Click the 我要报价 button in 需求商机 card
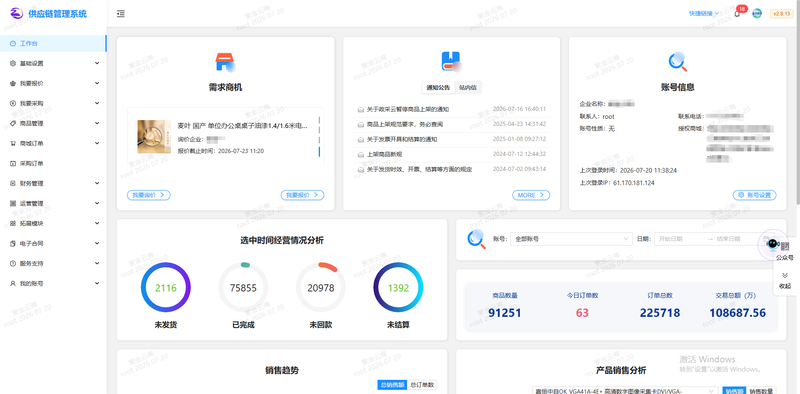The height and width of the screenshot is (394, 800). click(302, 195)
